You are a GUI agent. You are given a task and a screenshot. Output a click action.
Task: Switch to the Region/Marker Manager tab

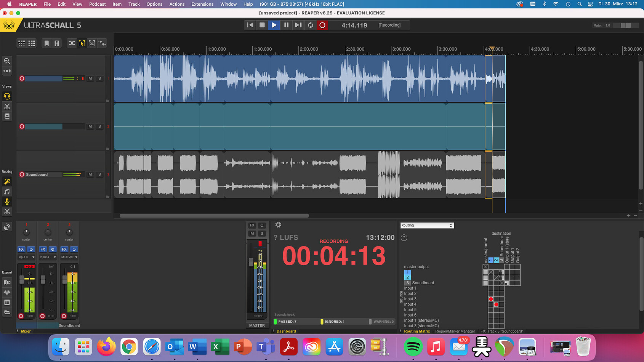point(455,332)
